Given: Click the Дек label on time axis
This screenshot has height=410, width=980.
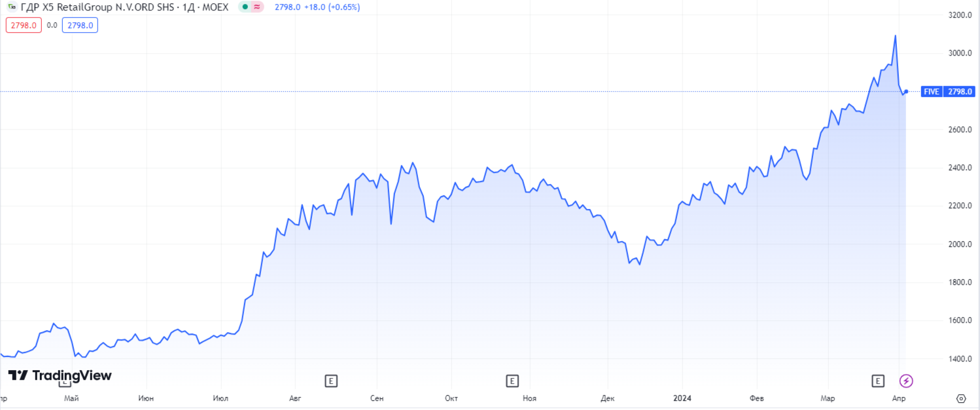Looking at the screenshot, I should click(x=607, y=398).
